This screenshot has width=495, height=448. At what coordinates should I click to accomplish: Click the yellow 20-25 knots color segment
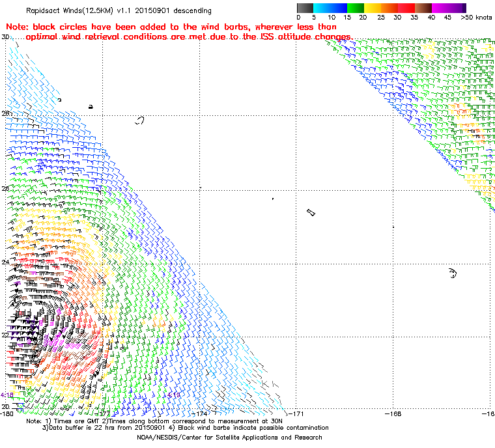pyautogui.click(x=373, y=8)
